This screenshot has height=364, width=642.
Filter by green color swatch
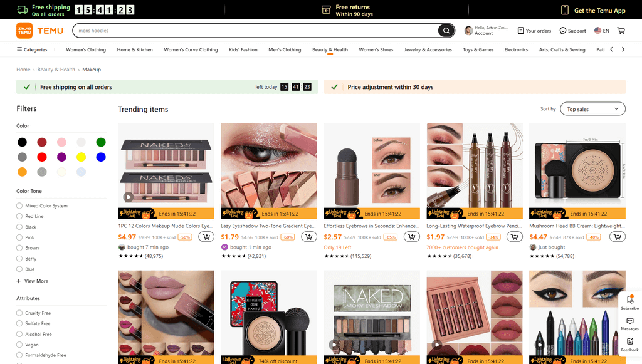(x=101, y=142)
